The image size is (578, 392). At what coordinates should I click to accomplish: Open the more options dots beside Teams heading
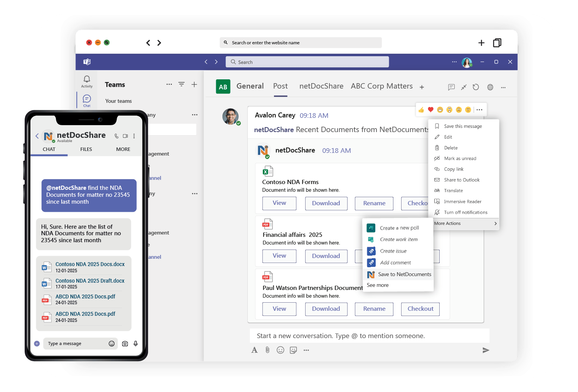tap(169, 84)
